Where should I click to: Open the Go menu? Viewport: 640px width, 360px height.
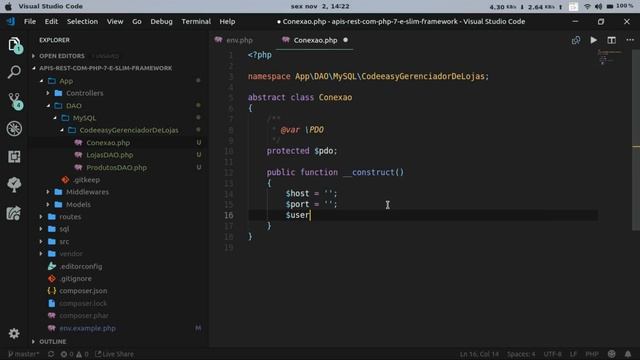click(137, 21)
